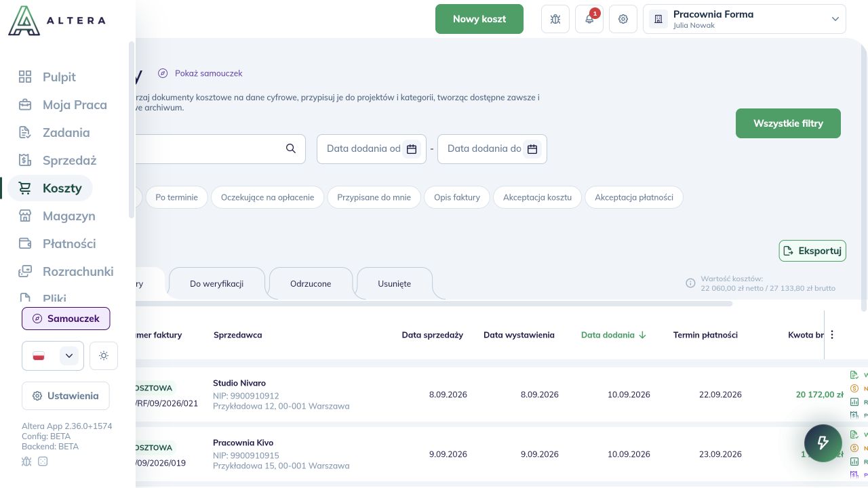Viewport: 868px width, 488px height.
Task: Go to Moja Praca section
Action: (62, 104)
